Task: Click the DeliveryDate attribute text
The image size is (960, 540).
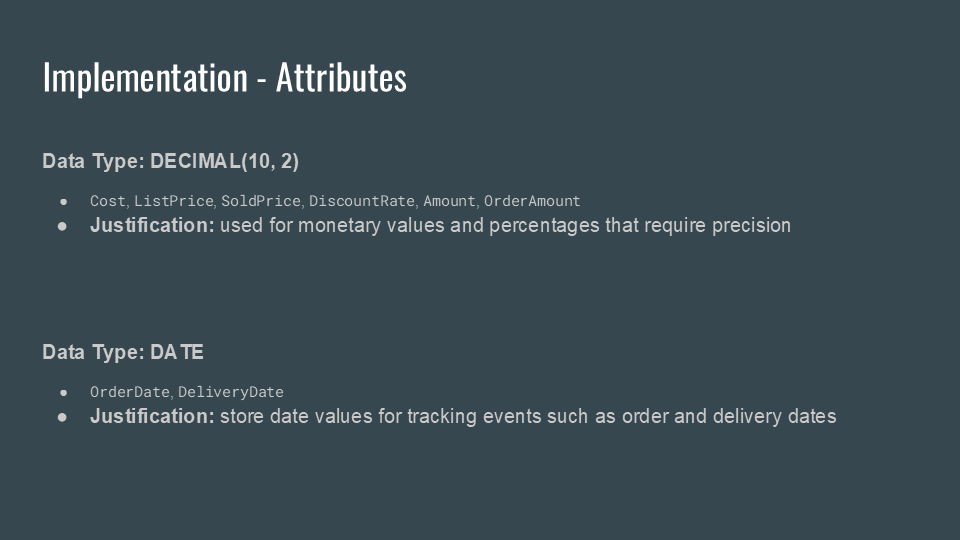Action: tap(231, 392)
